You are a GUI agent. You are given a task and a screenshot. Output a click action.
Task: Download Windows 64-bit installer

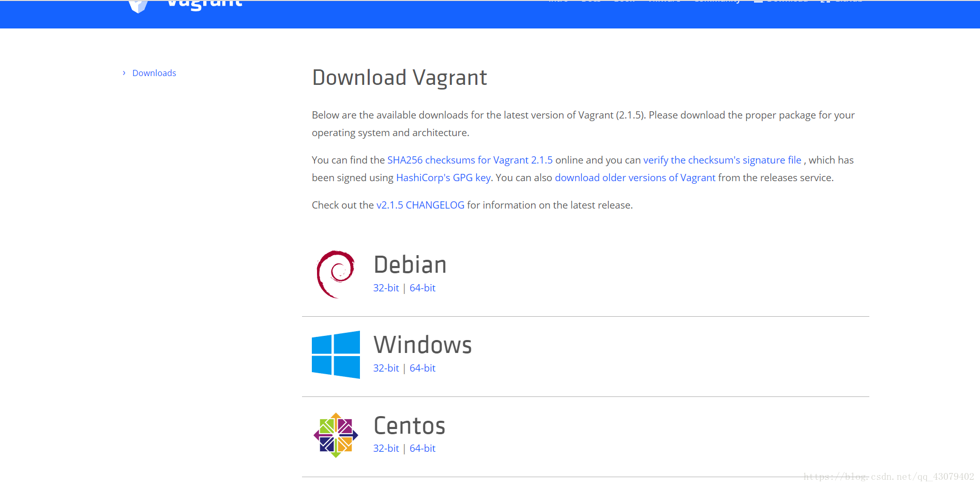[423, 368]
